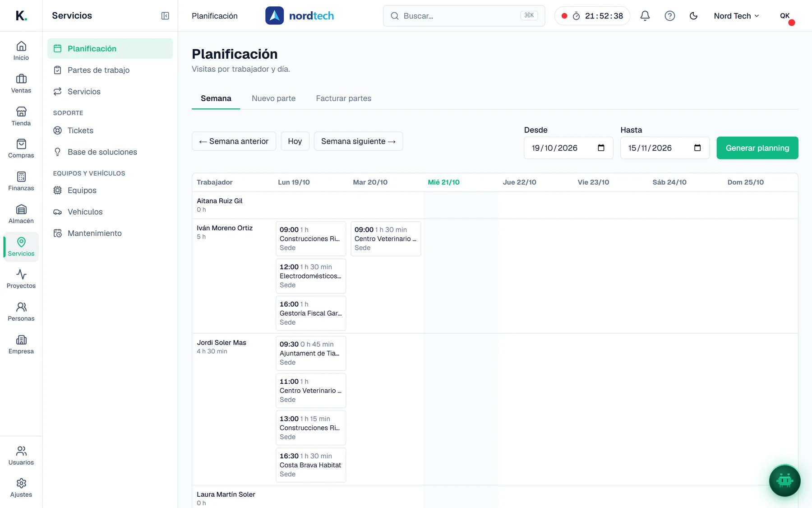Open the Almacén warehouse icon

21,214
